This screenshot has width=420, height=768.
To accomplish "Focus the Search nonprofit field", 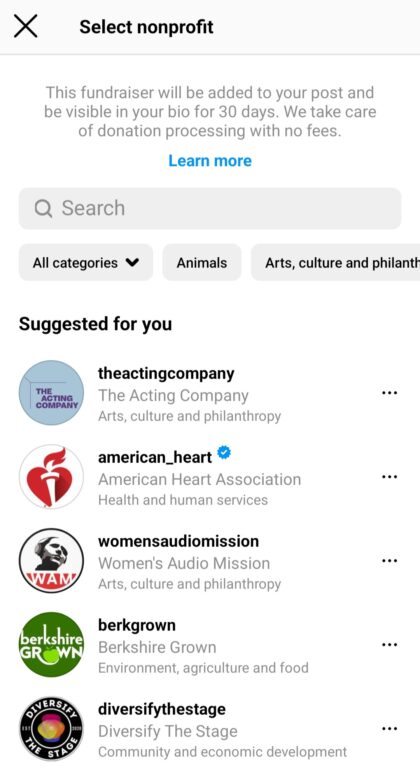I will tap(210, 209).
